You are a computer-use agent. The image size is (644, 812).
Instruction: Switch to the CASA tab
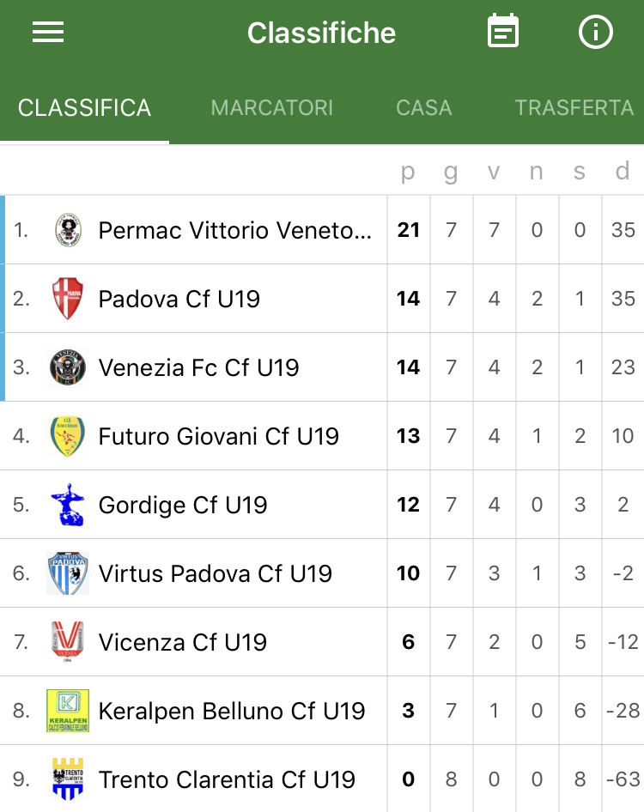tap(424, 107)
